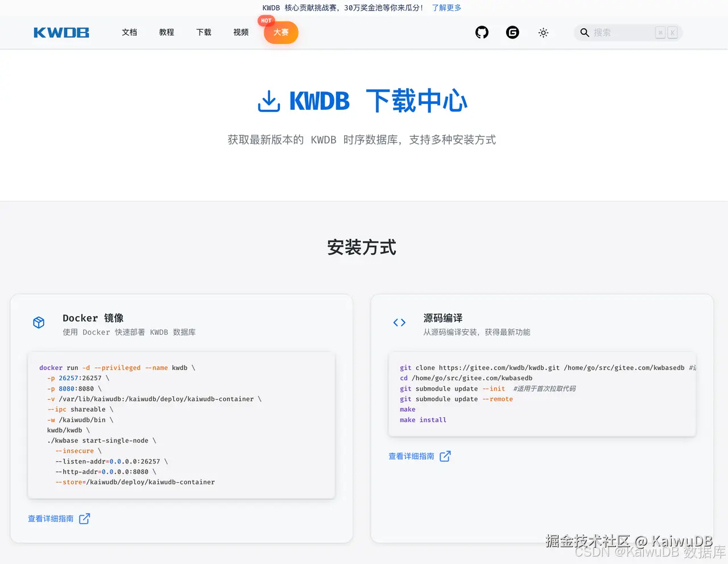Screen dimensions: 728x564
Task: Click the Docker cube icon
Action: coord(39,322)
